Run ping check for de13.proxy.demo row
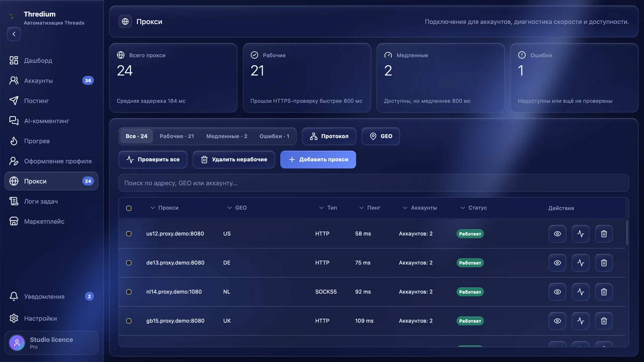 (x=581, y=263)
